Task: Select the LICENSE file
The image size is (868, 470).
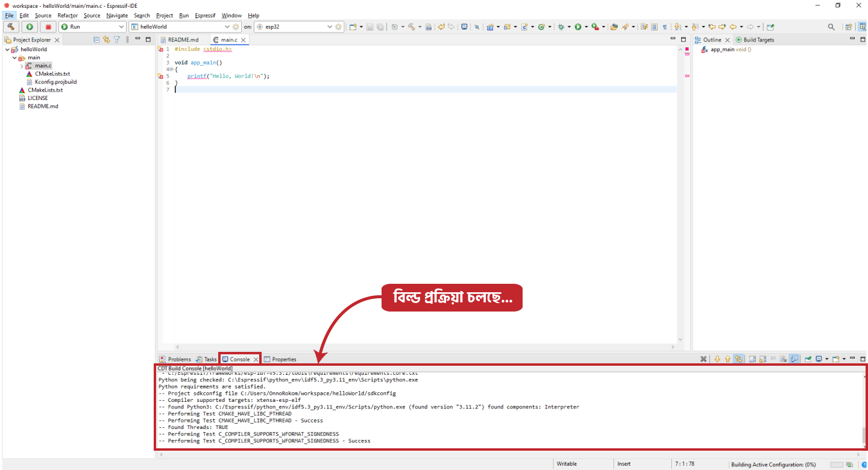Action: (x=37, y=98)
